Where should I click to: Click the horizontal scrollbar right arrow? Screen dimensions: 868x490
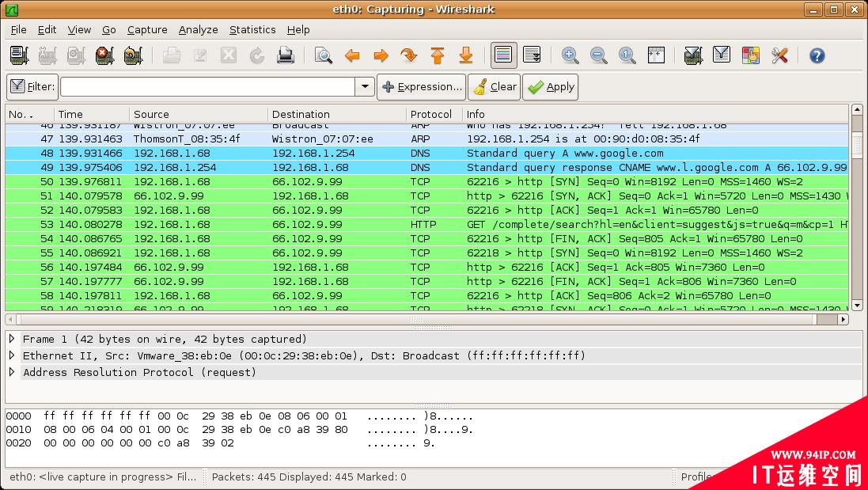pyautogui.click(x=843, y=320)
